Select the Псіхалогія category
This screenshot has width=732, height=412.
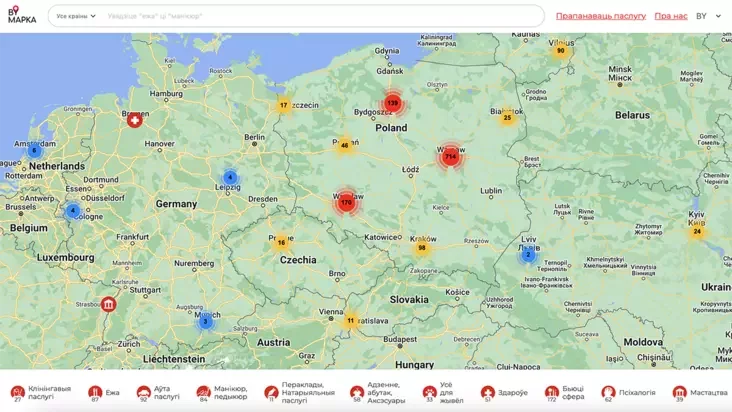628,392
